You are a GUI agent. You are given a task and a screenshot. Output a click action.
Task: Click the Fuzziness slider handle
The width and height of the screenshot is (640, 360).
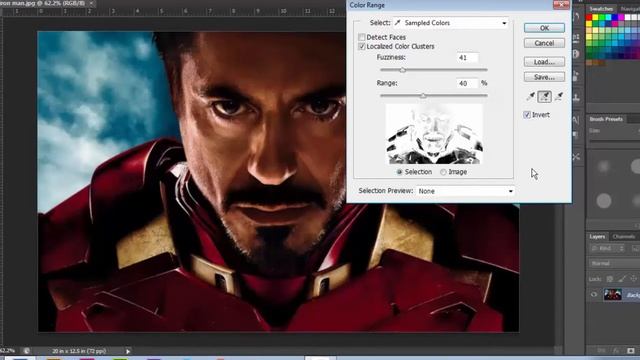tap(402, 70)
